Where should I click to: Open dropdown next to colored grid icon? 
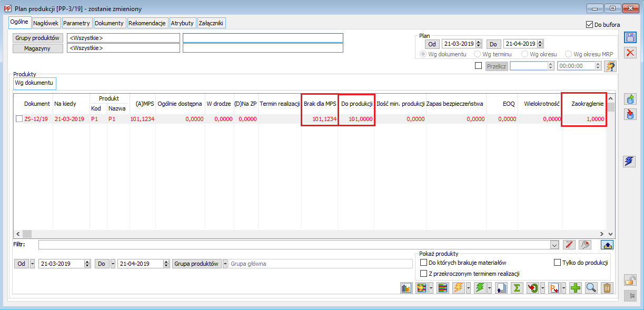coord(430,288)
